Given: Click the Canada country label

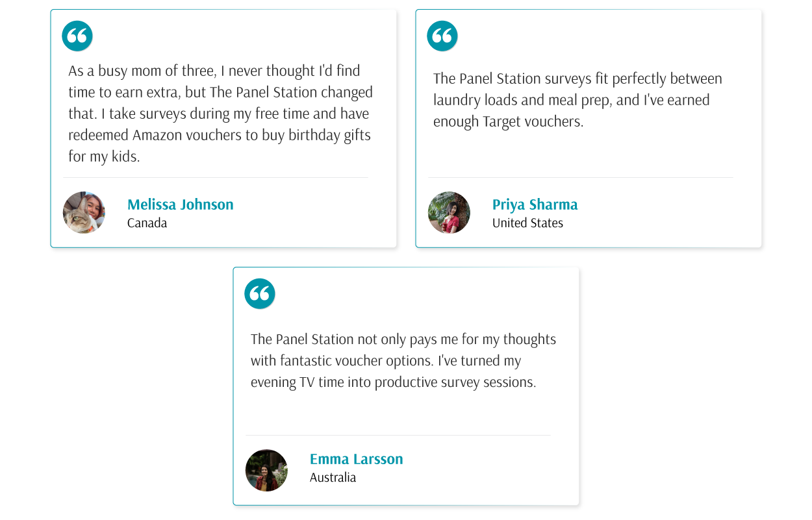Looking at the screenshot, I should coord(147,223).
